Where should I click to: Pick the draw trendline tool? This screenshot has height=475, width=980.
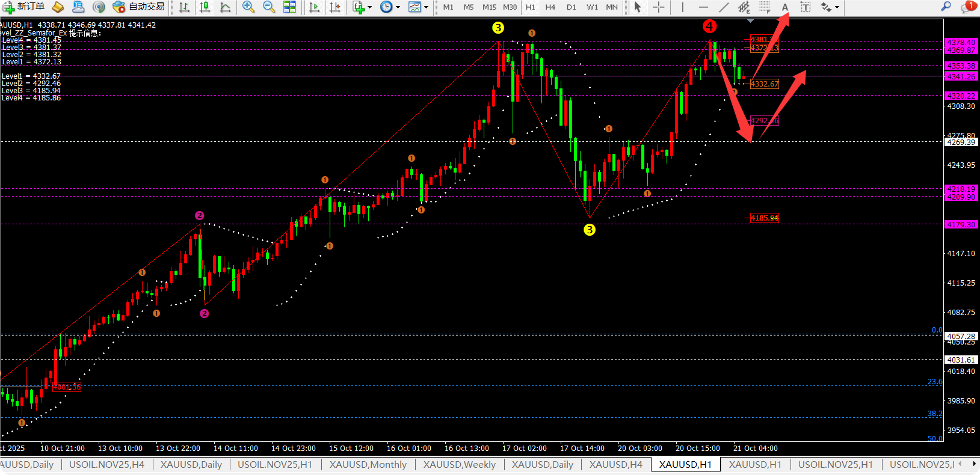click(724, 7)
